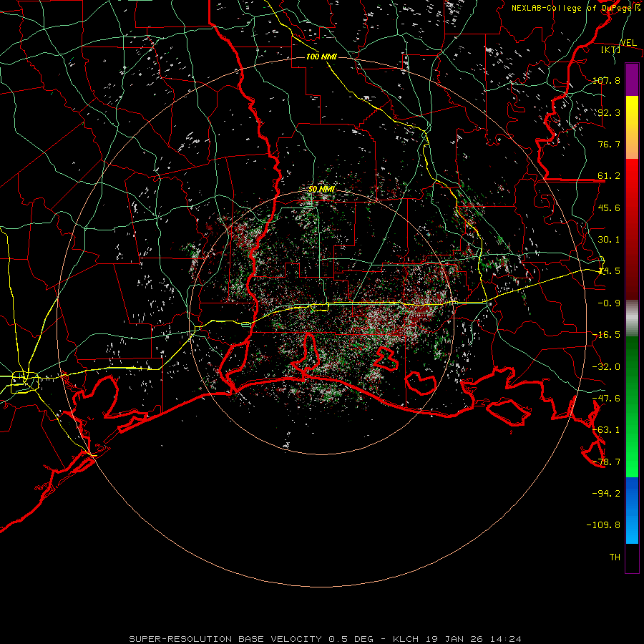This screenshot has height=644, width=644.
Task: Click the 107.8 velocity scale value
Action: coord(606,80)
